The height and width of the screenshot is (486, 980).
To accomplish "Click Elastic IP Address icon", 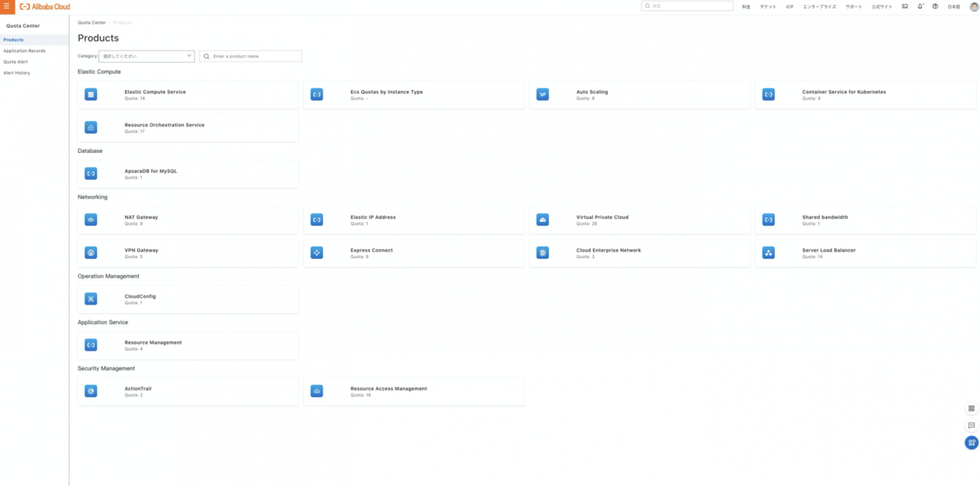I will (x=317, y=220).
